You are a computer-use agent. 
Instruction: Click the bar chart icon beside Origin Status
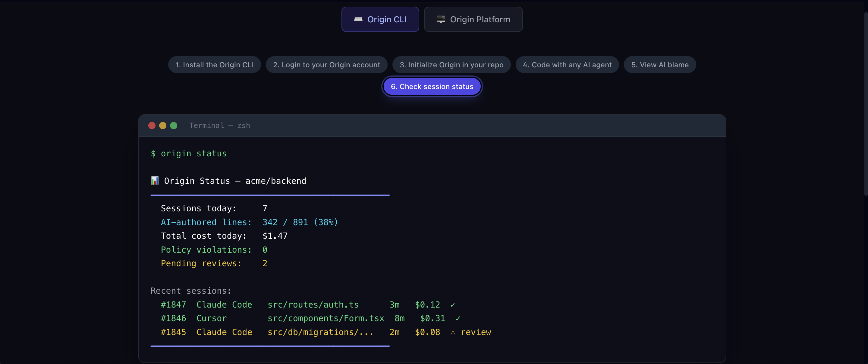pos(155,181)
